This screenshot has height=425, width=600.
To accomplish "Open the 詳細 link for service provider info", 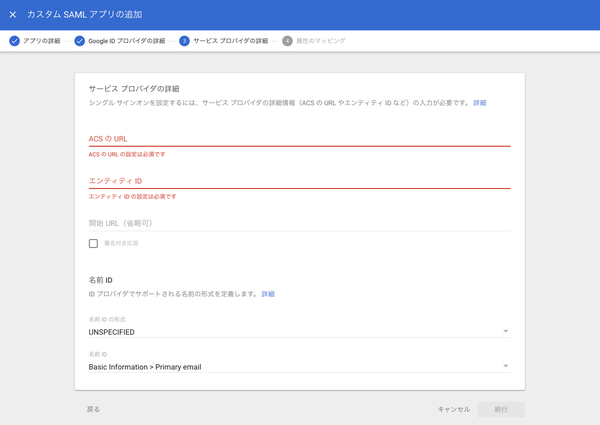I will [480, 103].
